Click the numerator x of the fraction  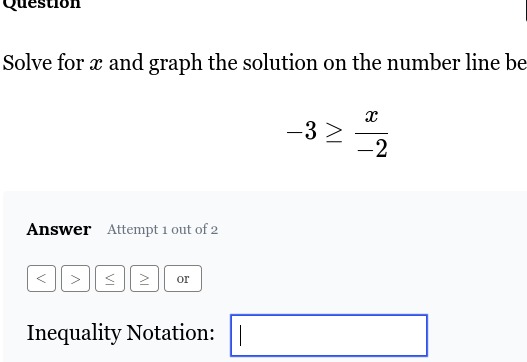click(371, 116)
